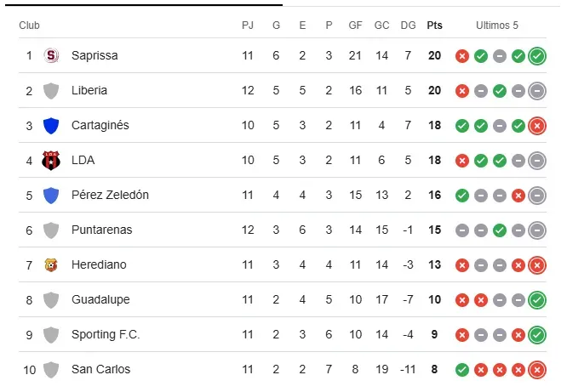
Task: Click the Saprissa club crest icon
Action: coord(52,56)
